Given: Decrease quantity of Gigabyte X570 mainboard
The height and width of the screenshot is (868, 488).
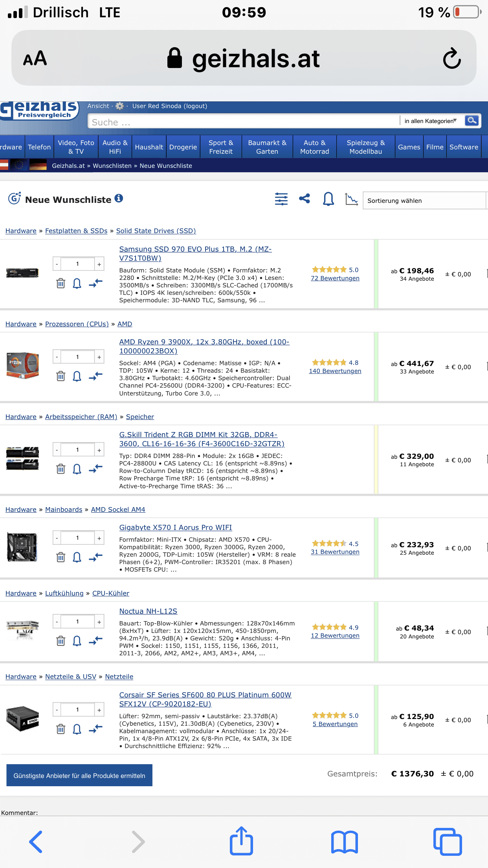Looking at the screenshot, I should point(57,538).
